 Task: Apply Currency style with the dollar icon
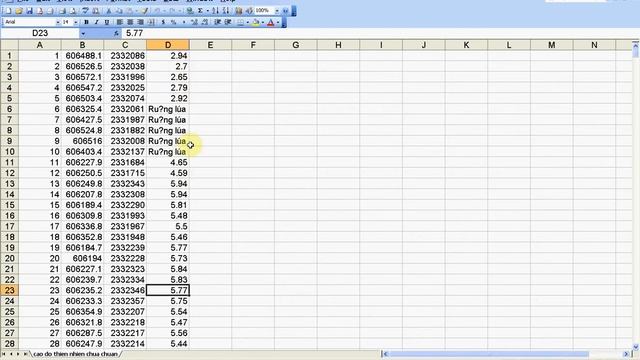click(163, 22)
